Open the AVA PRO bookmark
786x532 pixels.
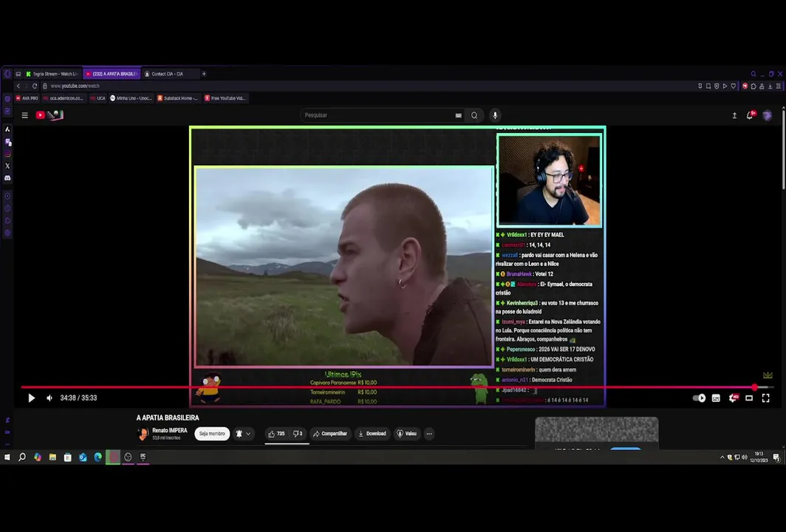click(27, 98)
